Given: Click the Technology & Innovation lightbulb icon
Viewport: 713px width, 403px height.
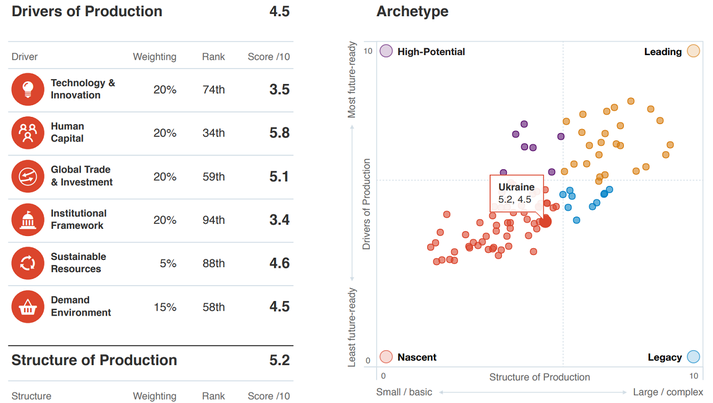Looking at the screenshot, I should 27,89.
